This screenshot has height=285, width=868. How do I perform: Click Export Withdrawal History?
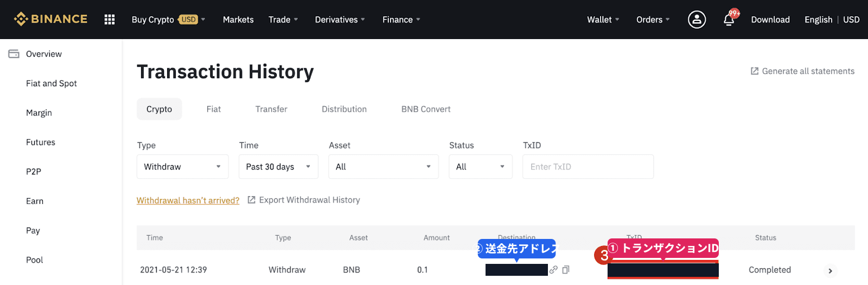(304, 200)
